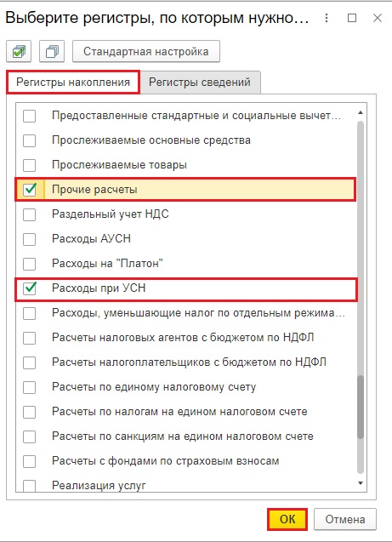Open the dialog's three-dot more menu
Screen dimensions: 392x542
(x=327, y=18)
